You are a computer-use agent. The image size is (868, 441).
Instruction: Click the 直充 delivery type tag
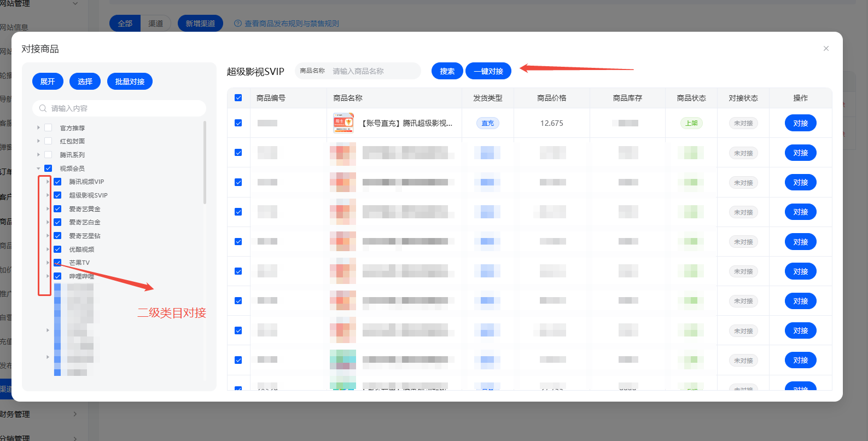(x=487, y=123)
